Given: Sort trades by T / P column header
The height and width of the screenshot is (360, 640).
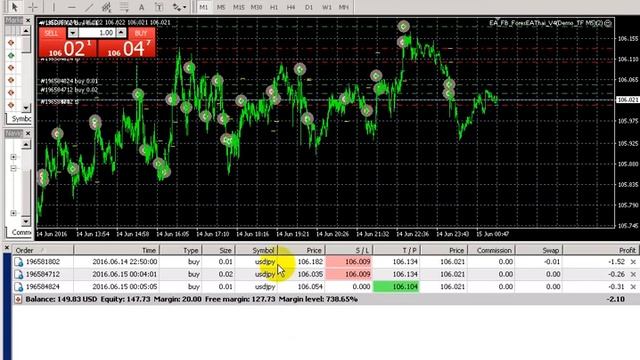Looking at the screenshot, I should 397,250.
